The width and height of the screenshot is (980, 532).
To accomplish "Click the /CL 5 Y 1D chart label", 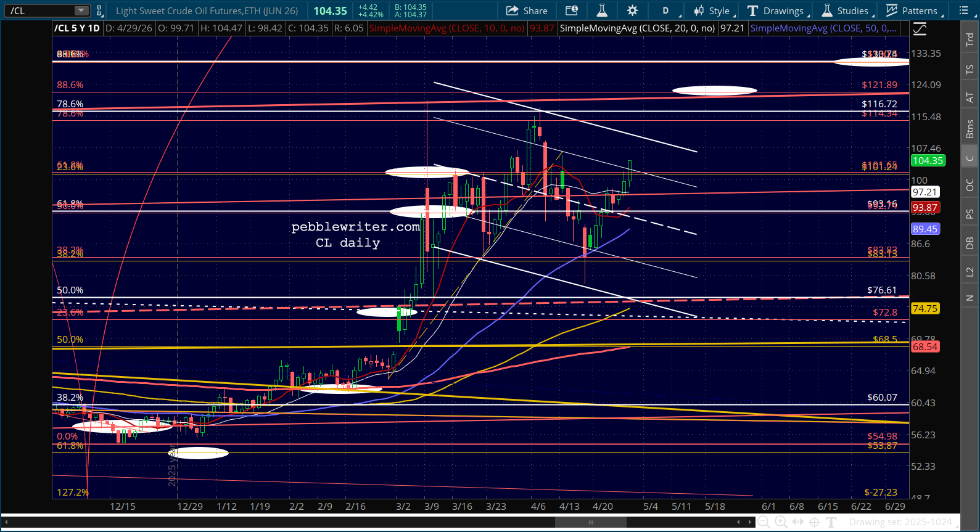I will click(77, 28).
